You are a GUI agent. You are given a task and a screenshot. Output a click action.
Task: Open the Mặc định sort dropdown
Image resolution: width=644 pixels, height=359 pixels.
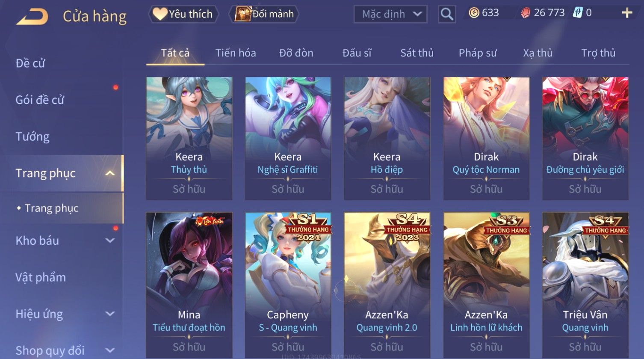[390, 14]
